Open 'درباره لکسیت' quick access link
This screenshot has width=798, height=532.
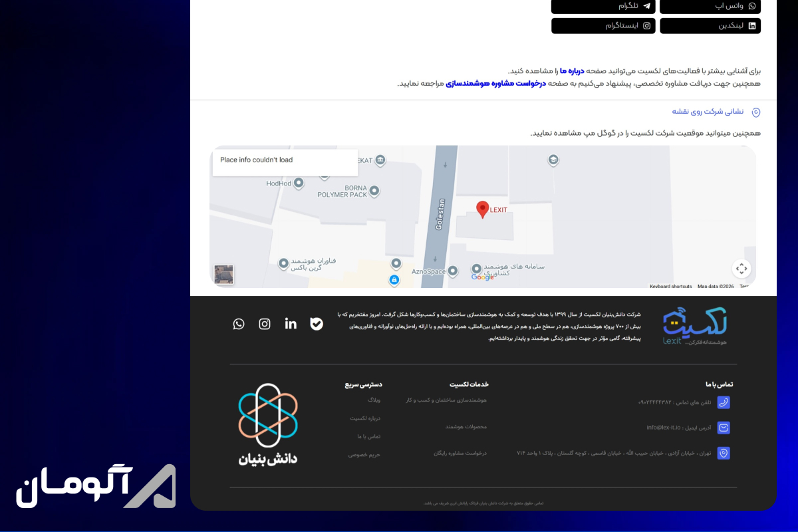pos(365,418)
